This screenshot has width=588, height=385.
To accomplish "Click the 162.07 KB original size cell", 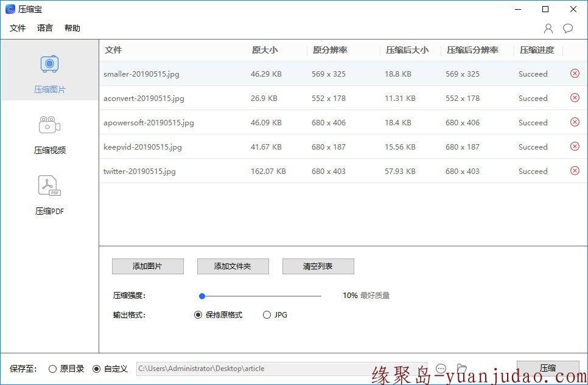I will (268, 172).
